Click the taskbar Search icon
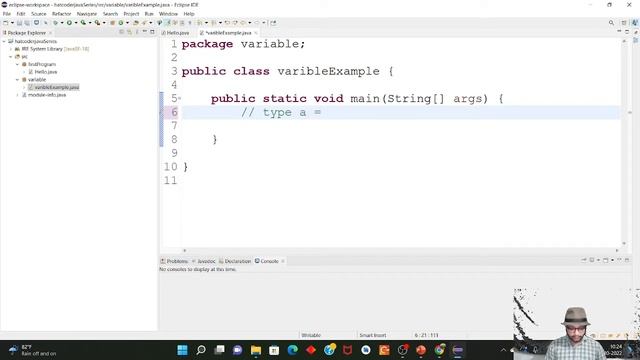Viewport: 640px width, 360px height. pyautogui.click(x=201, y=350)
